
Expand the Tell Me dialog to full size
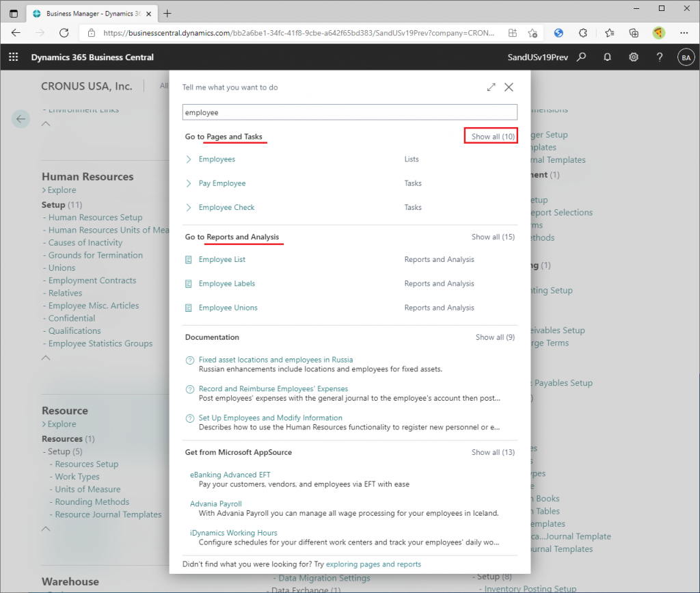(491, 87)
